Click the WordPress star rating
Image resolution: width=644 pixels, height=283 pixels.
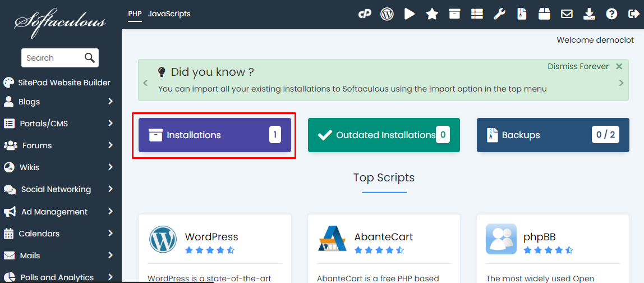pos(209,250)
